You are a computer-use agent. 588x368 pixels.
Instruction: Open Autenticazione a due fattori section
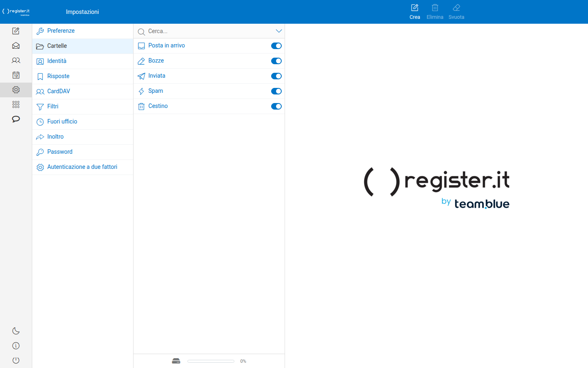pos(82,167)
